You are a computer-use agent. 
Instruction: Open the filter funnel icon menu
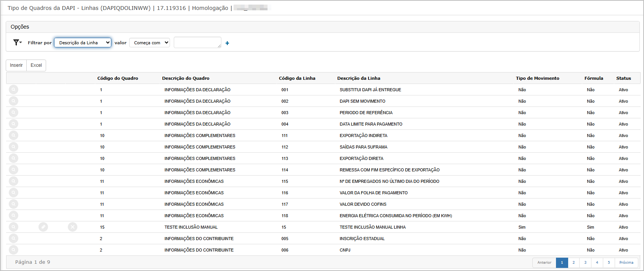click(x=17, y=42)
